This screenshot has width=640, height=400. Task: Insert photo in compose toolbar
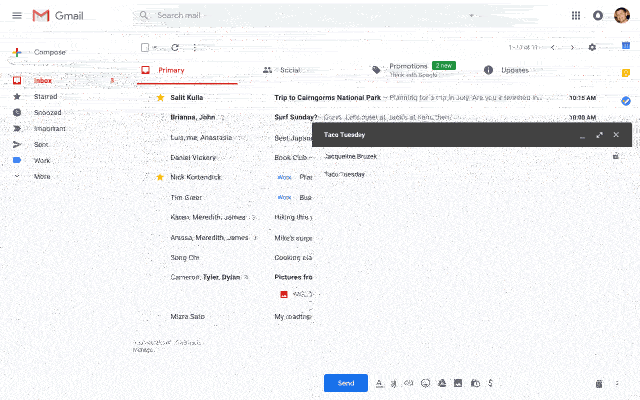(458, 383)
